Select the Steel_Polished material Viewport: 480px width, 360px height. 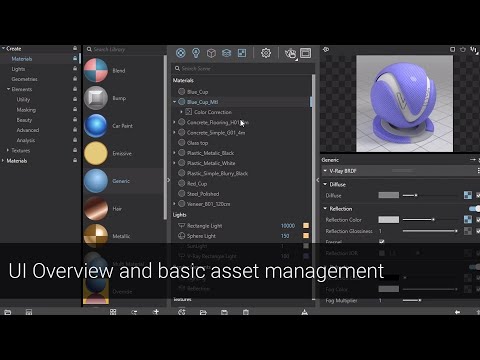(x=203, y=194)
